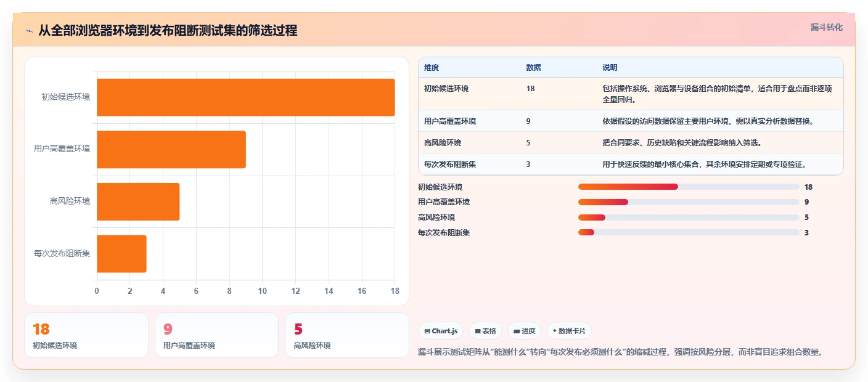The image size is (868, 382).
Task: Click the 每次发布阻断集 progress bar
Action: [x=689, y=232]
